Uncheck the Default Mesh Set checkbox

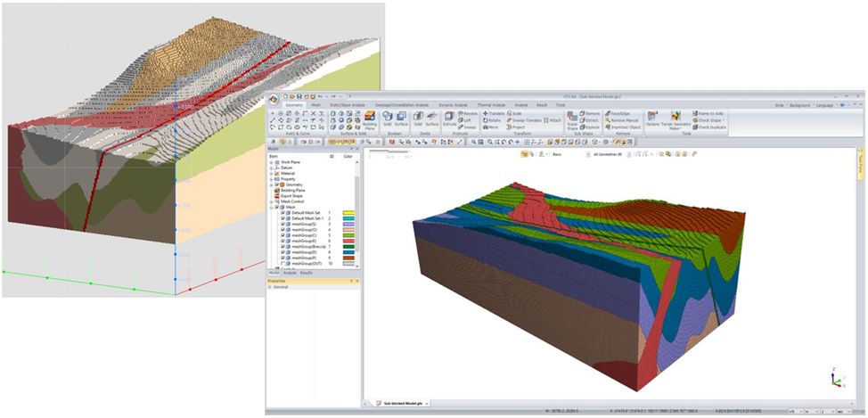[x=283, y=213]
